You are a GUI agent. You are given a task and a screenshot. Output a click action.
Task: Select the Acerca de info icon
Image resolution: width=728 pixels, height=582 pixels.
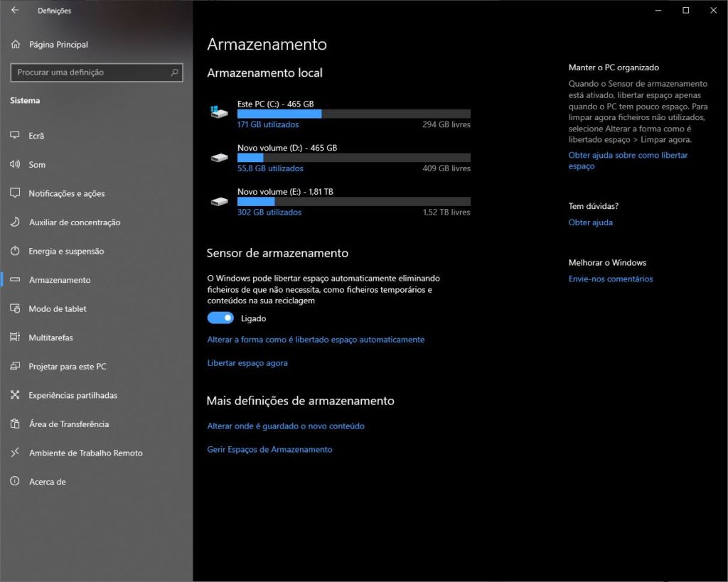pyautogui.click(x=15, y=481)
